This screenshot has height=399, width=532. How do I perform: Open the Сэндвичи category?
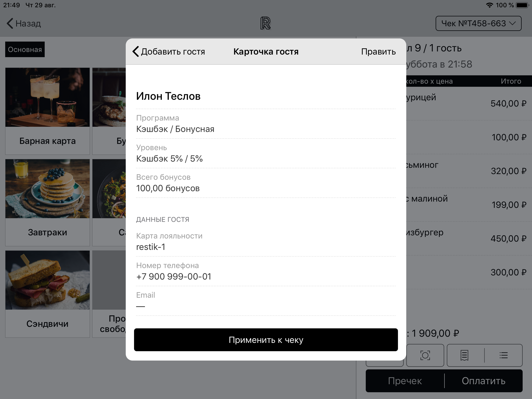[48, 294]
